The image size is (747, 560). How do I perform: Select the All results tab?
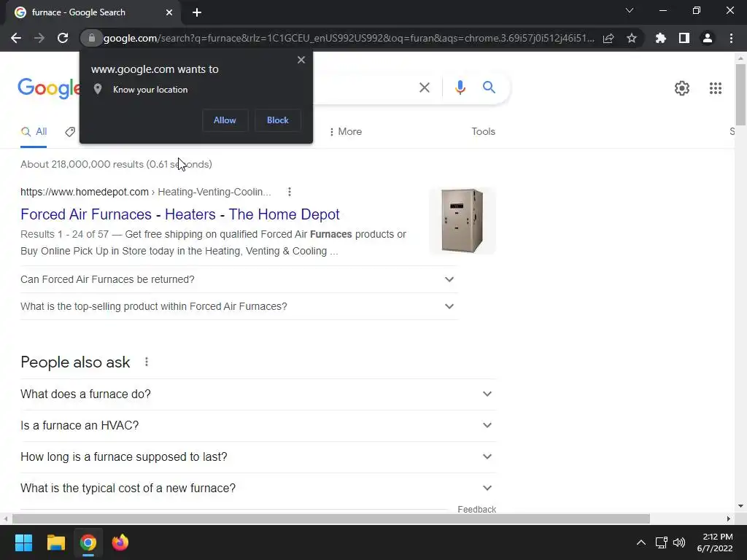tap(34, 132)
